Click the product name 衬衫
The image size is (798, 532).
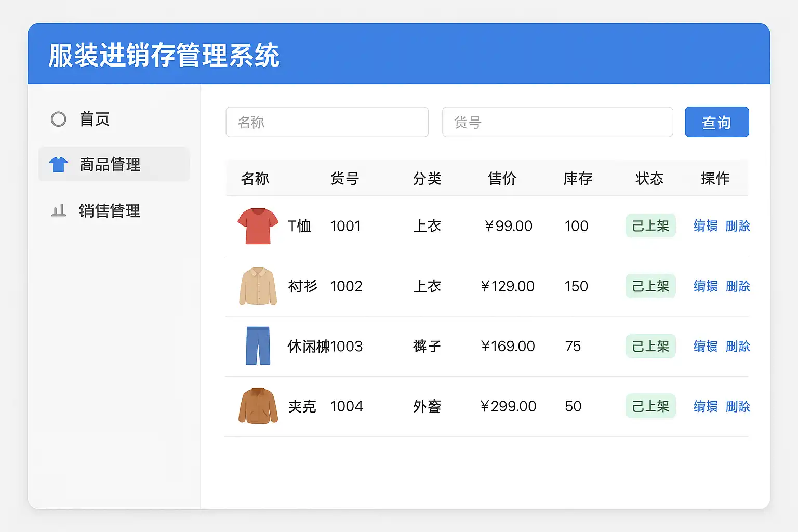(x=302, y=286)
